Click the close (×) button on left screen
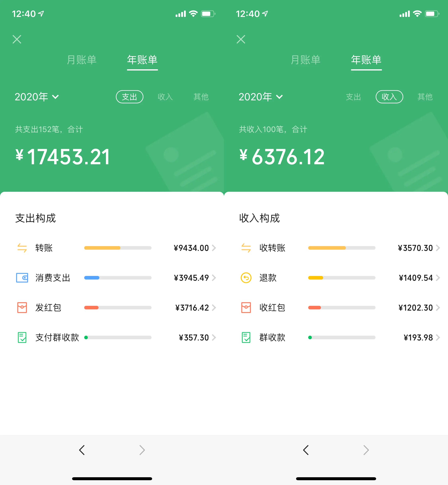Viewport: 448px width, 485px height. click(17, 39)
